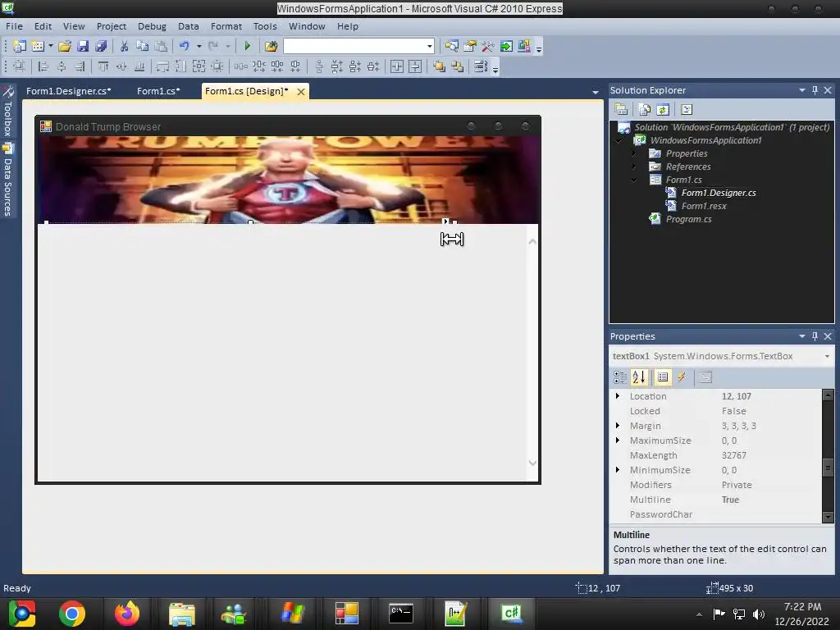This screenshot has height=630, width=840.
Task: Open the File menu
Action: pyautogui.click(x=14, y=26)
